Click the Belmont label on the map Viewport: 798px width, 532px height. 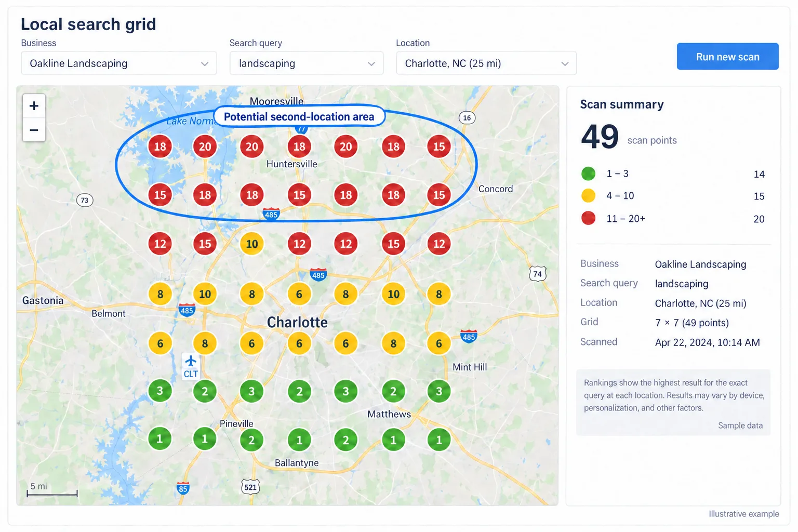click(109, 313)
